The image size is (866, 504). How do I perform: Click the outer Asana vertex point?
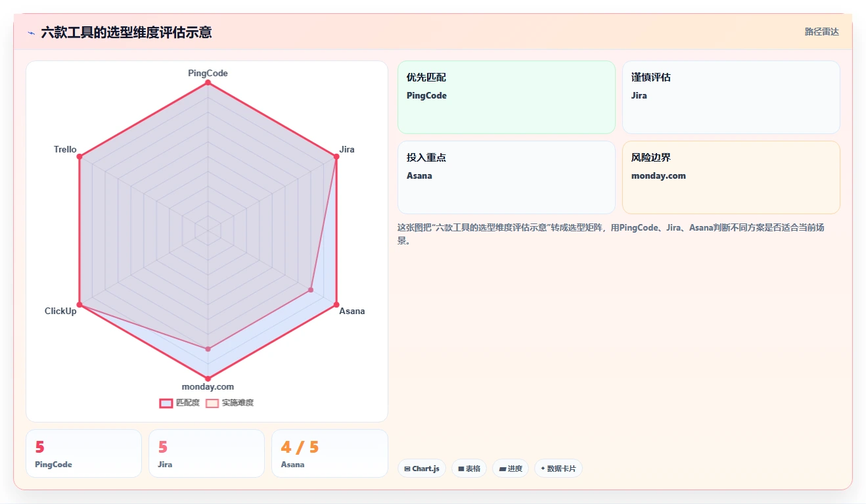[336, 305]
